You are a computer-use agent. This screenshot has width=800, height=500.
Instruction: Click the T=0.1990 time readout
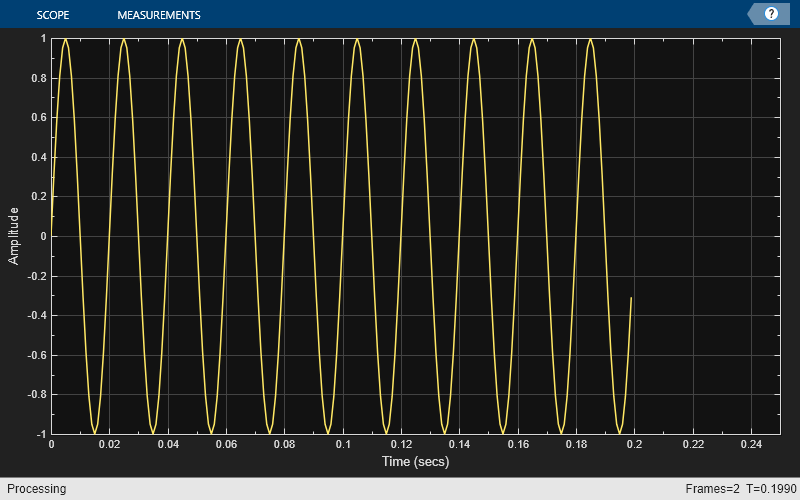771,489
